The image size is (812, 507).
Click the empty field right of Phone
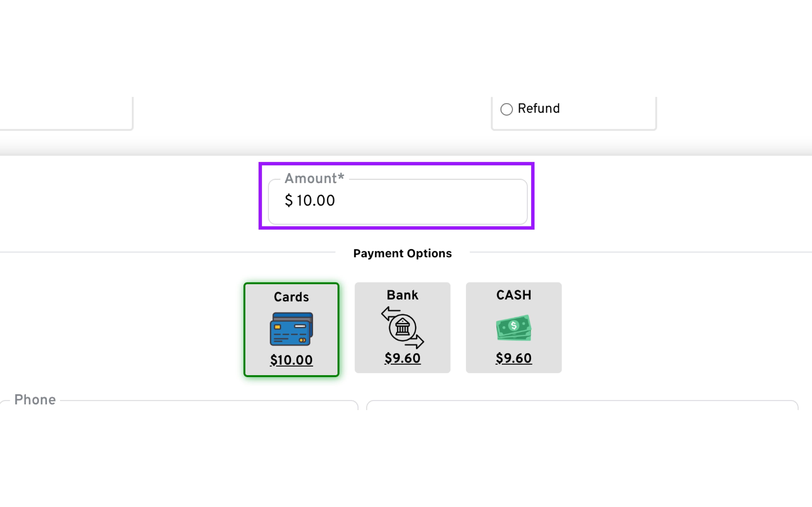tap(582, 406)
